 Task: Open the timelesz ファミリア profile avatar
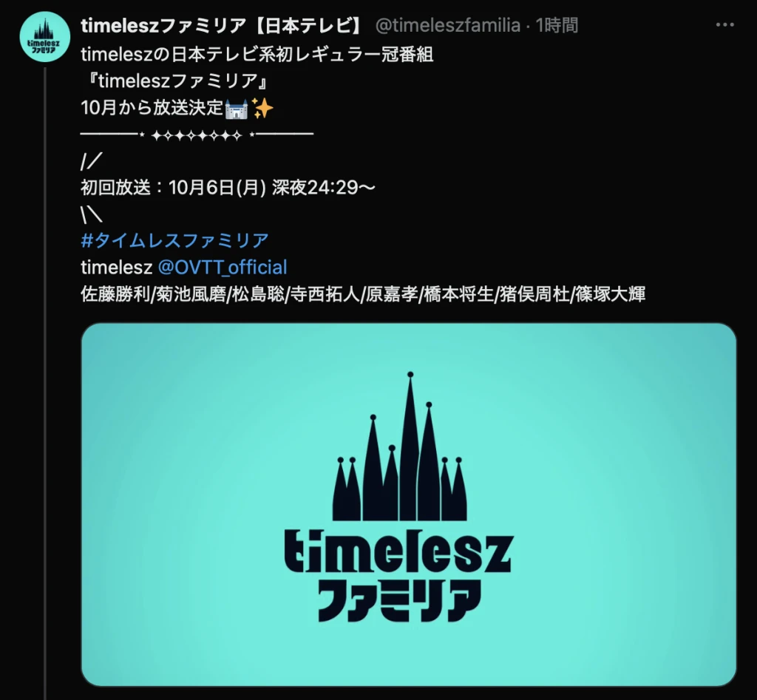pyautogui.click(x=44, y=37)
